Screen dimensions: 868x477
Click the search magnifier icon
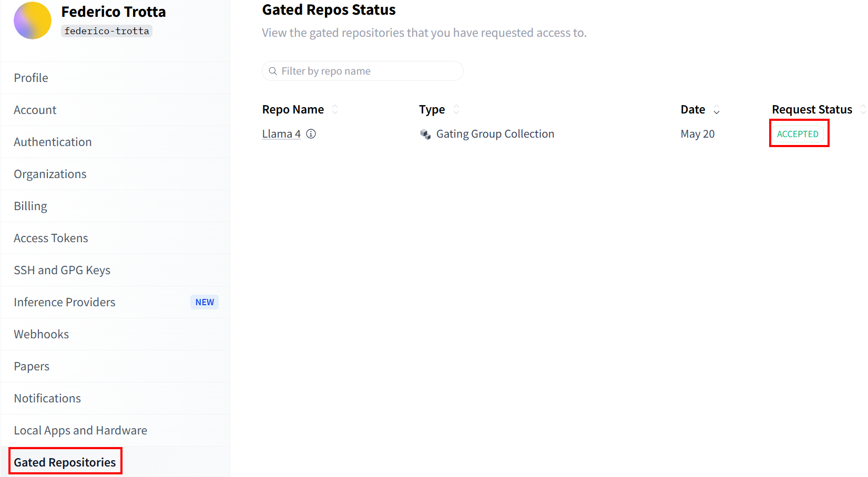pos(273,70)
